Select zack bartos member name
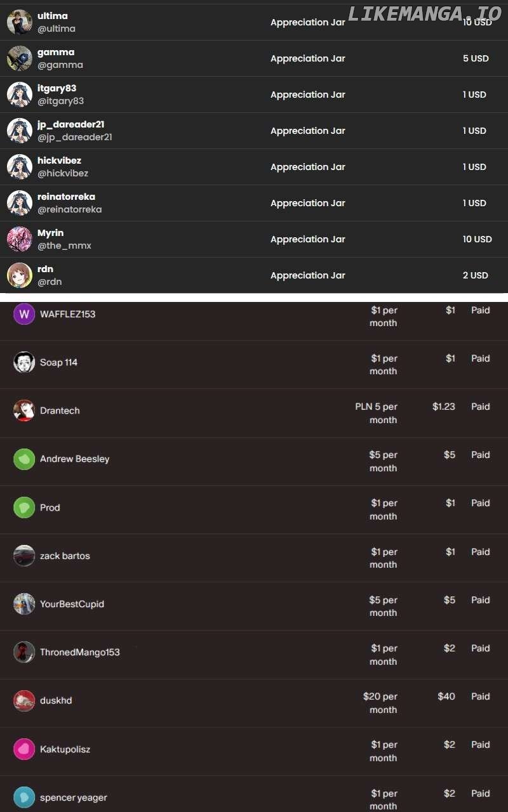The width and height of the screenshot is (508, 812). 65,556
